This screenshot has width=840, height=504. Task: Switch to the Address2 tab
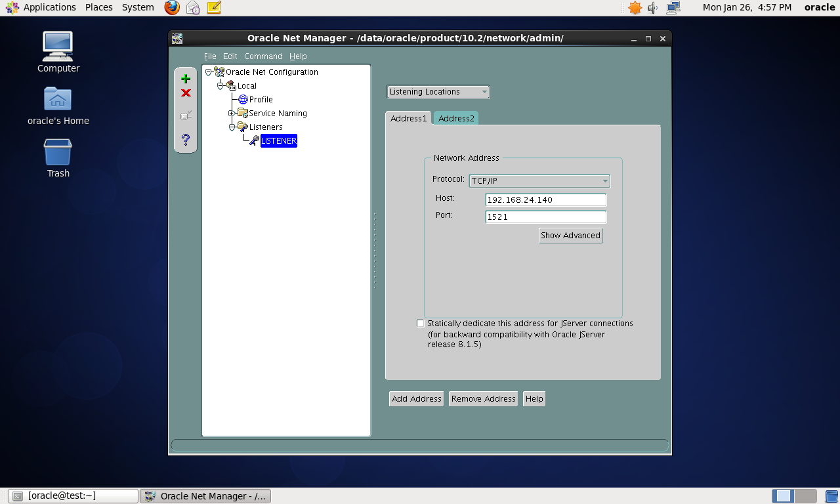456,118
